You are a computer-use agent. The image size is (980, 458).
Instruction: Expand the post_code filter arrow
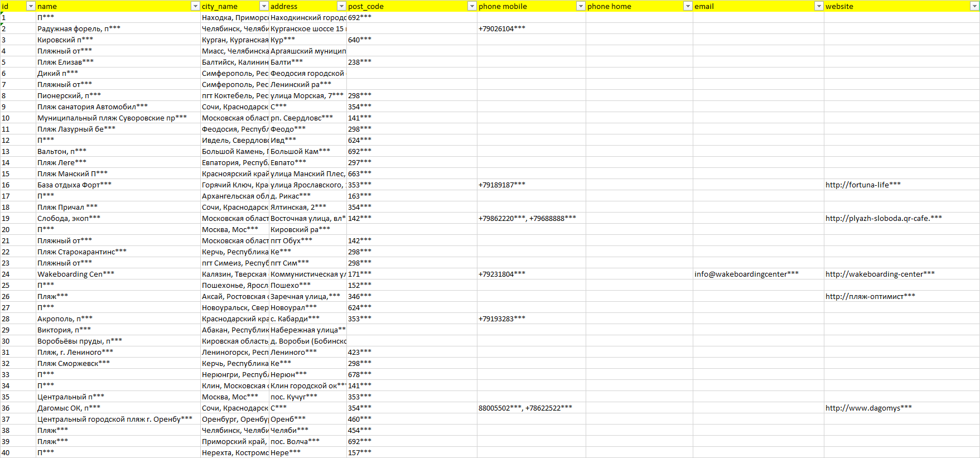(472, 6)
